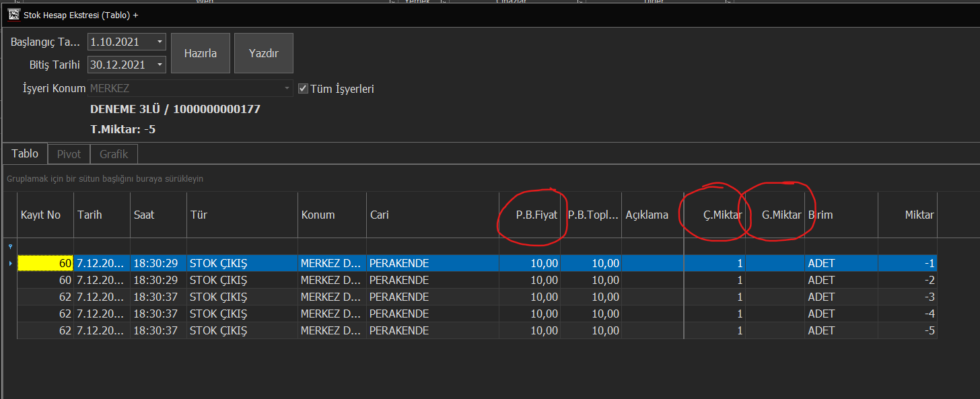
Task: Sort by the Tarih column header
Action: point(102,215)
